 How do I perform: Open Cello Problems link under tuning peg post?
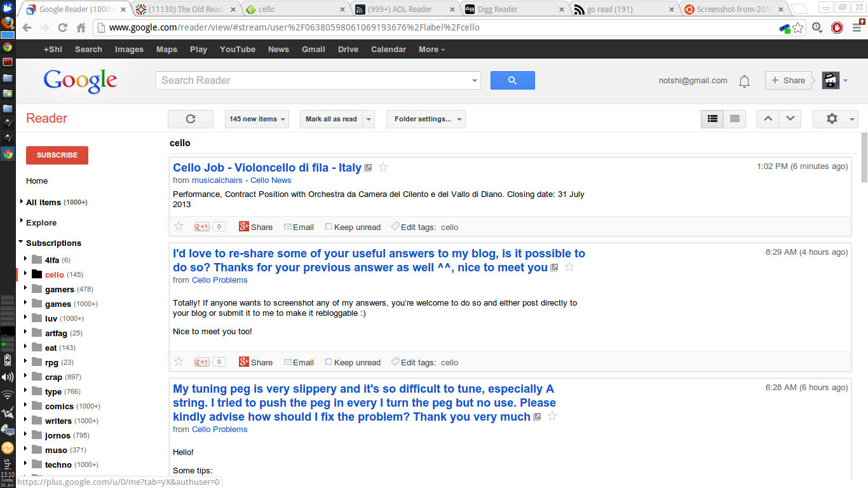tap(220, 430)
